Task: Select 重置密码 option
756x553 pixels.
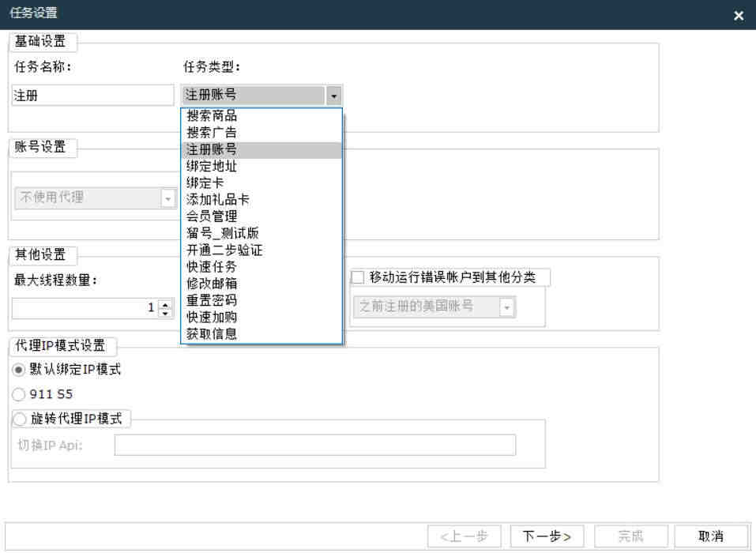Action: [261, 301]
